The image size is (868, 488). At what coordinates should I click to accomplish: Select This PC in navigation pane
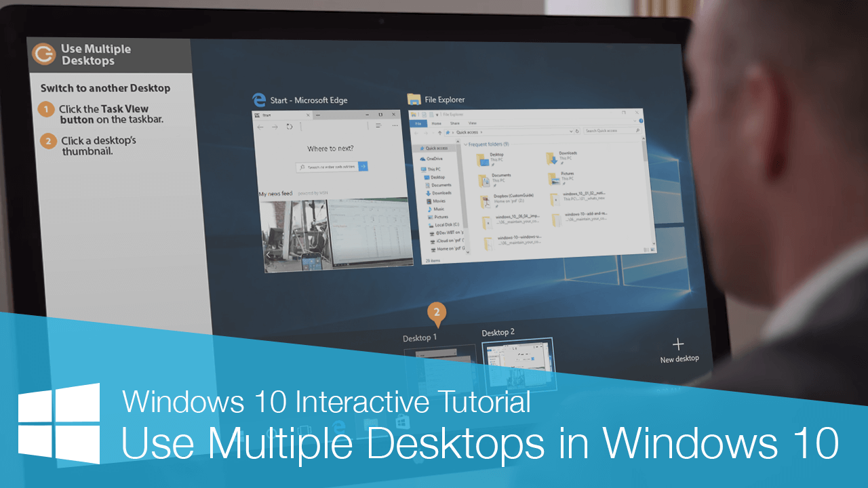[432, 169]
